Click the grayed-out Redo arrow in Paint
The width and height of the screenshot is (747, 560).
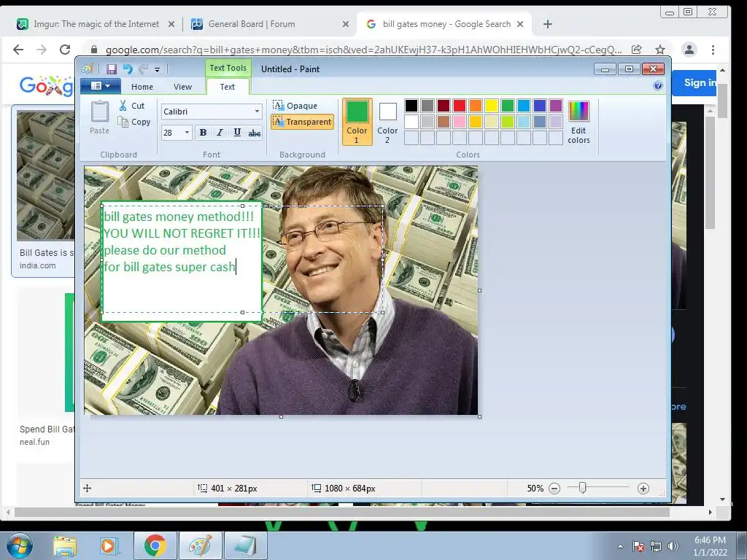(143, 69)
